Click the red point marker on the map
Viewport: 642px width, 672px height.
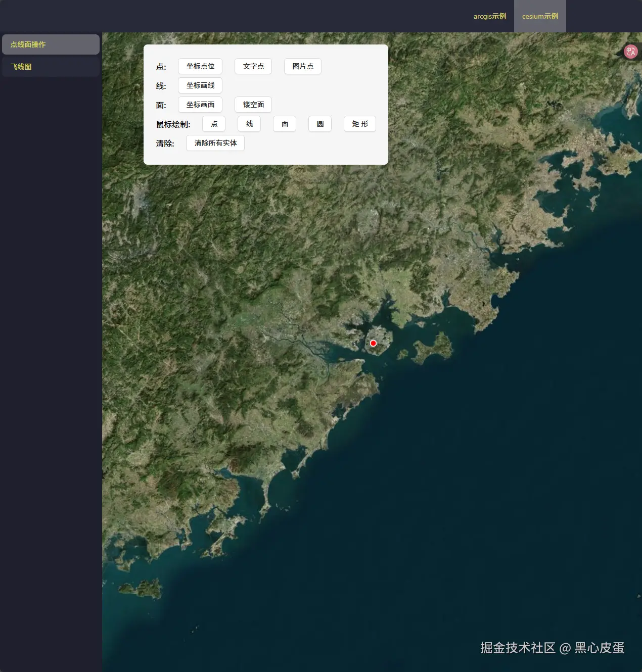pos(373,343)
